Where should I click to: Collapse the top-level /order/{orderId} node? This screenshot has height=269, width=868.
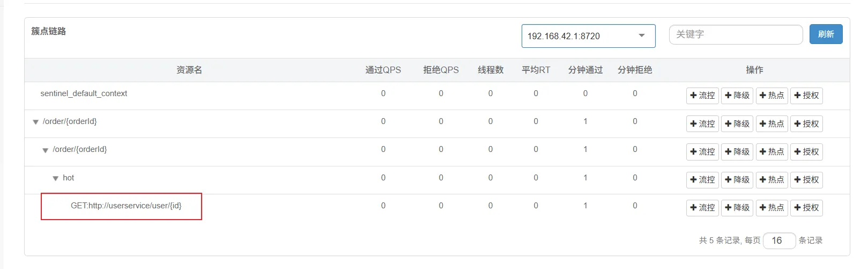coord(35,122)
